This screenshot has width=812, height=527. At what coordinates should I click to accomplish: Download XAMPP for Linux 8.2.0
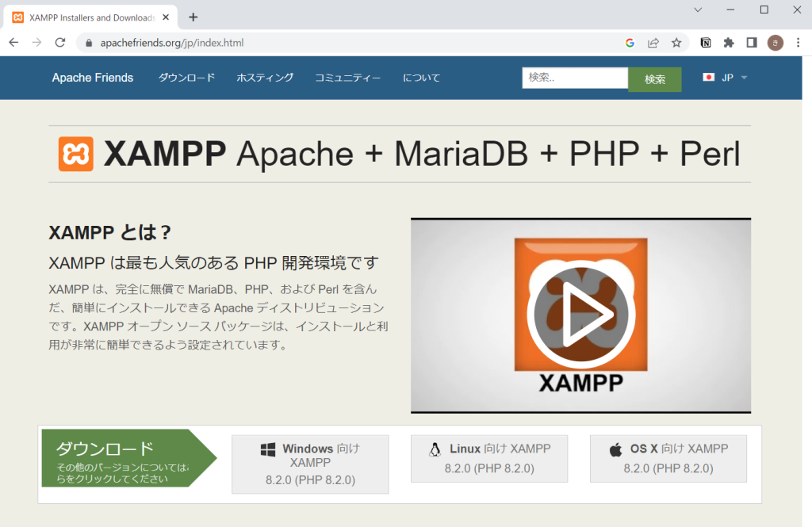pyautogui.click(x=489, y=458)
